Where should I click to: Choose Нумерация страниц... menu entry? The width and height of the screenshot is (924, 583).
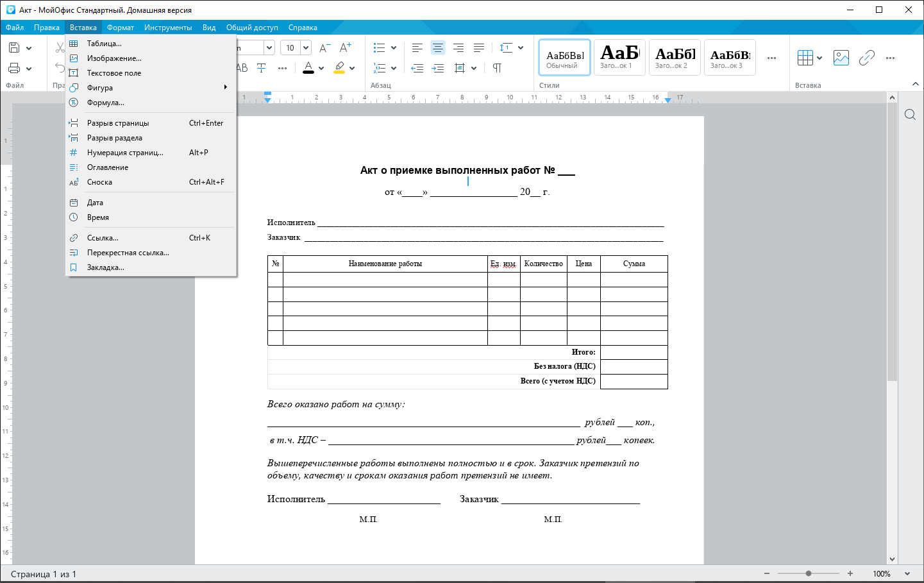click(x=151, y=153)
